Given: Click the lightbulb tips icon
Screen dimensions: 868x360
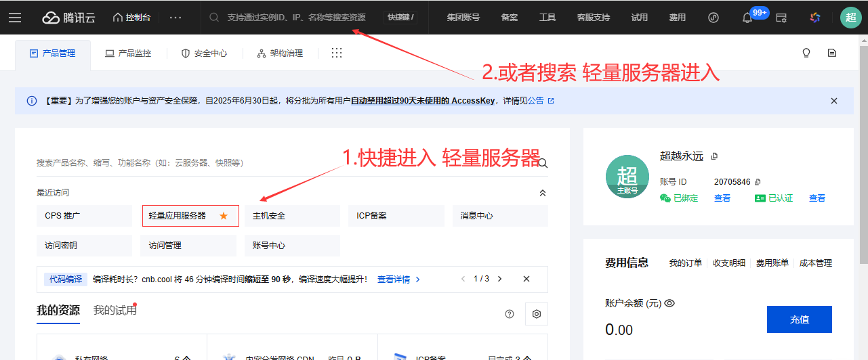Looking at the screenshot, I should (x=806, y=53).
